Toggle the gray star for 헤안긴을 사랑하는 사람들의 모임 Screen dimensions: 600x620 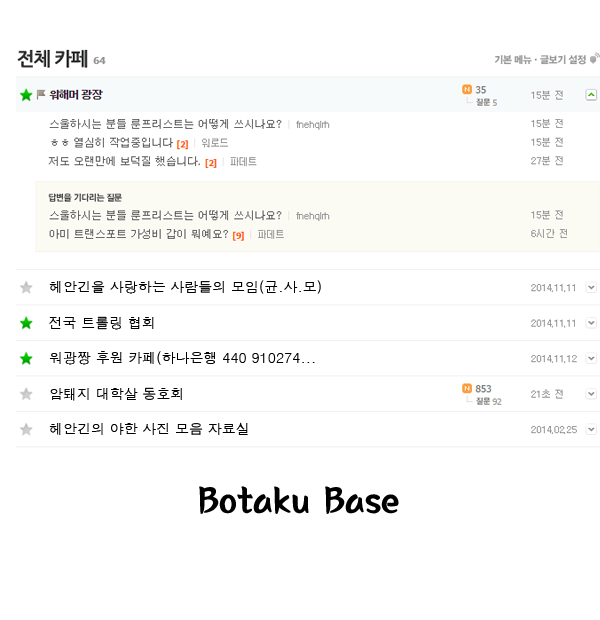[26, 287]
